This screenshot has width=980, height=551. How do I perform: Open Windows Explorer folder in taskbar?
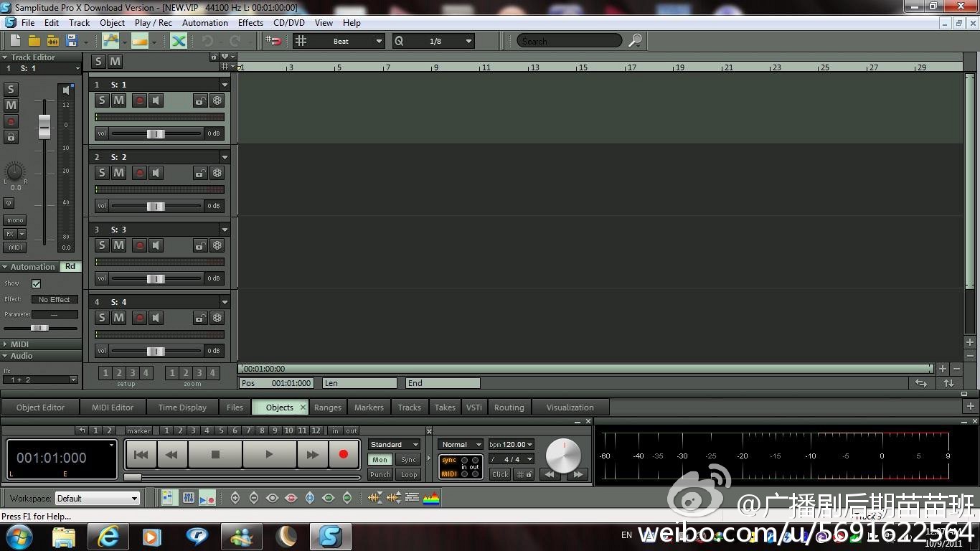click(x=64, y=536)
